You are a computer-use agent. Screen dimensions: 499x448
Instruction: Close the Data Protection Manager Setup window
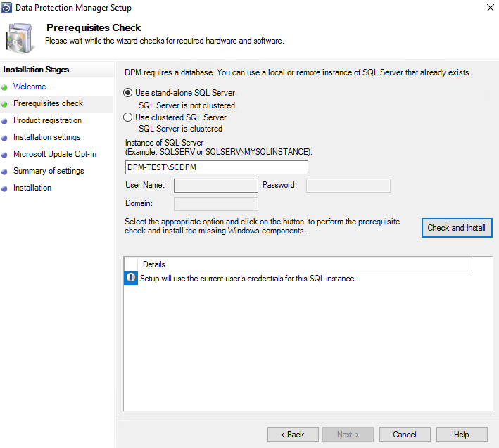click(489, 8)
